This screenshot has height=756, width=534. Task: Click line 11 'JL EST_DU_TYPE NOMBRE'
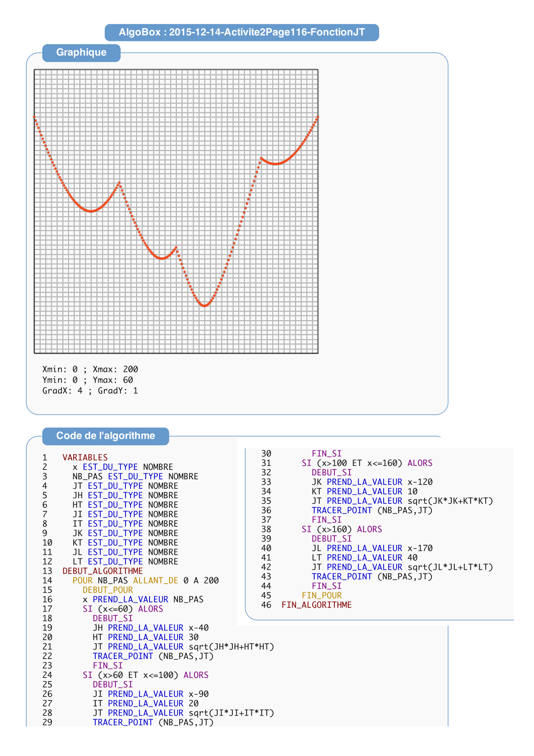click(x=125, y=552)
